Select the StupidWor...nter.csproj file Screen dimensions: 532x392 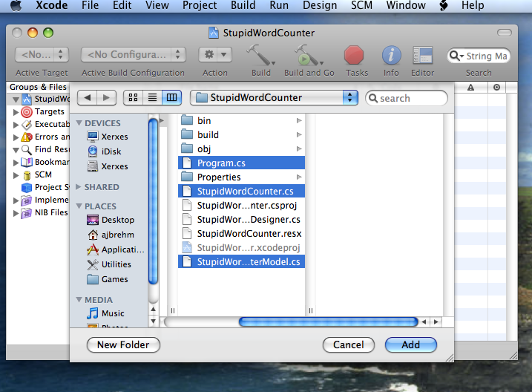pos(242,206)
